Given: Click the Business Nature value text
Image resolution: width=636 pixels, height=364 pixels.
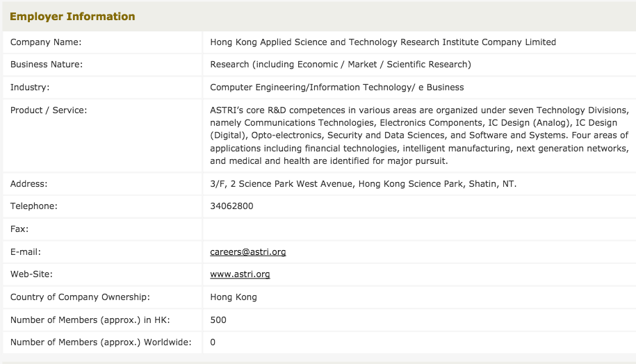Looking at the screenshot, I should click(x=340, y=65).
